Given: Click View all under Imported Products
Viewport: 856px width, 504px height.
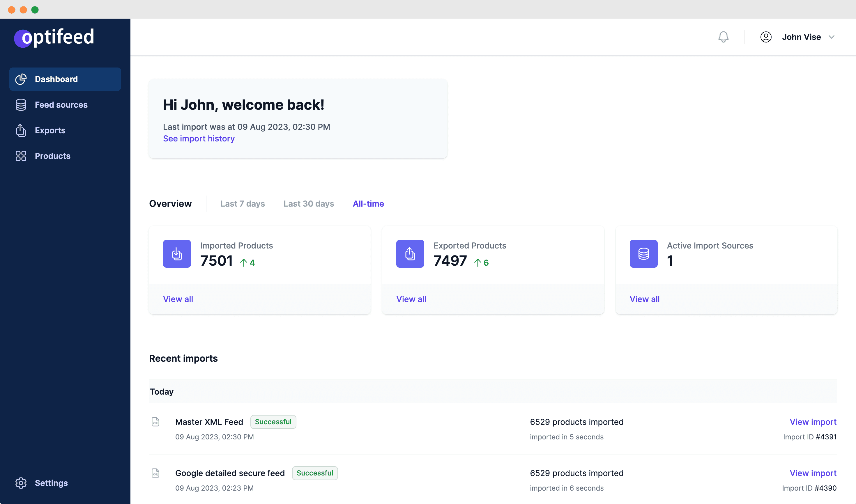Looking at the screenshot, I should (x=178, y=299).
